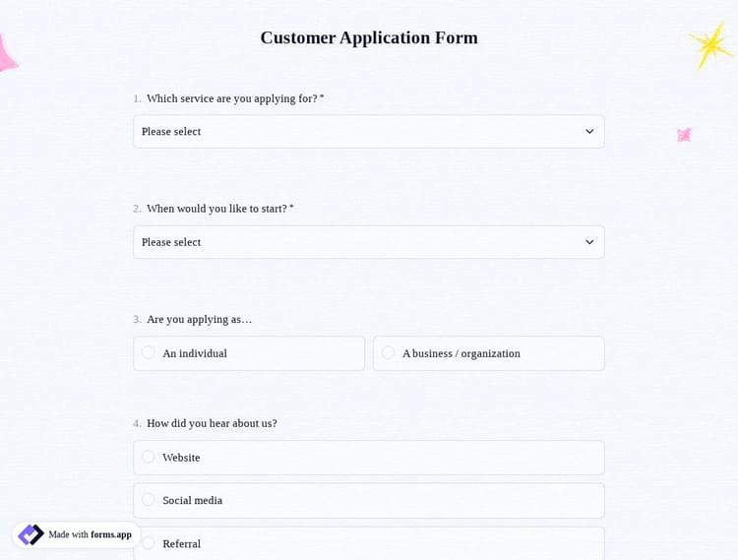Click the forms.app logo icon

[x=31, y=534]
